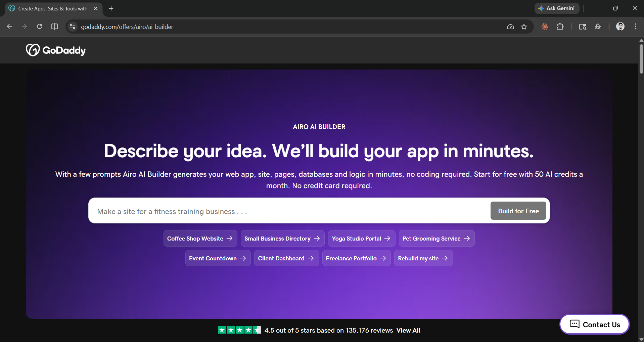The height and width of the screenshot is (342, 644).
Task: Select the Client Dashboard suggestion
Action: [286, 258]
